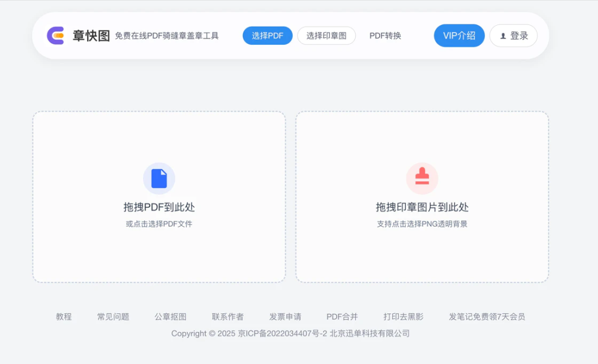This screenshot has height=364, width=598.
Task: Click the user icon in login button
Action: [x=503, y=36]
